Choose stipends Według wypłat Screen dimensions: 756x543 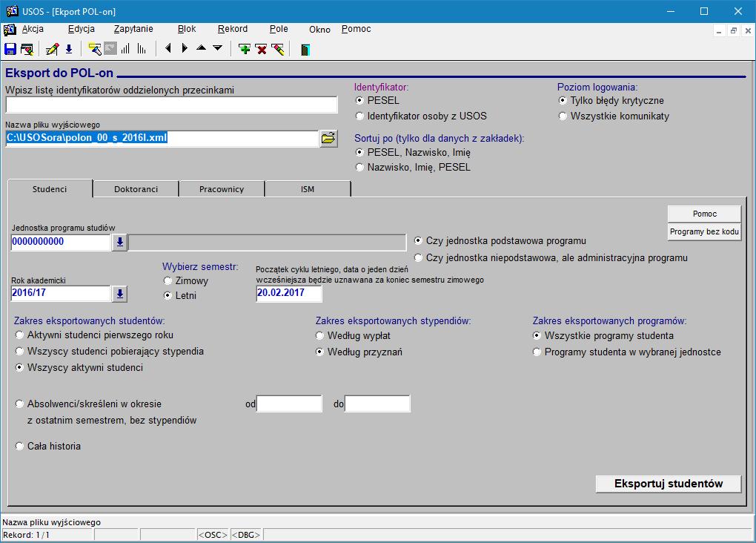[x=319, y=335]
